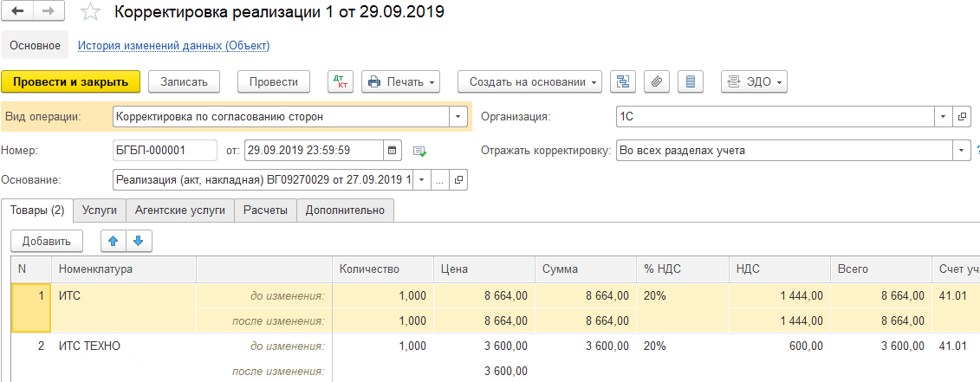Image resolution: width=980 pixels, height=382 pixels.
Task: Click the paperclip attached files icon
Action: pos(657,81)
